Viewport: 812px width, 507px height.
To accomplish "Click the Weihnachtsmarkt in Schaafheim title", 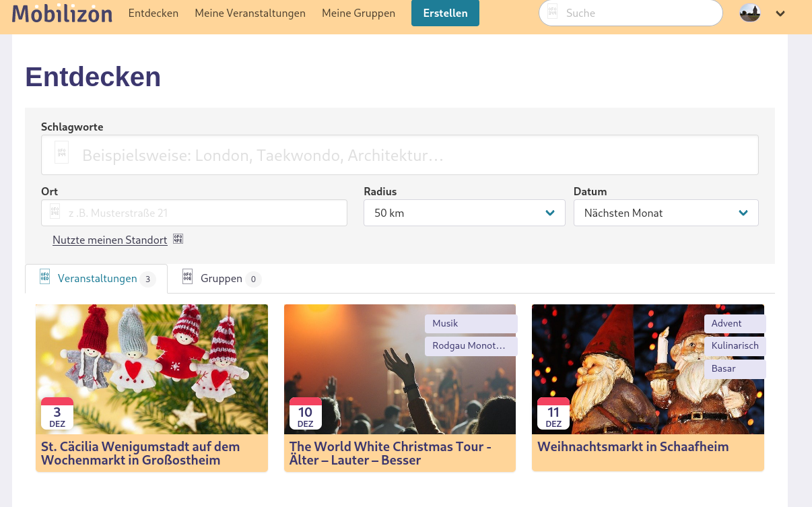I will (x=633, y=446).
